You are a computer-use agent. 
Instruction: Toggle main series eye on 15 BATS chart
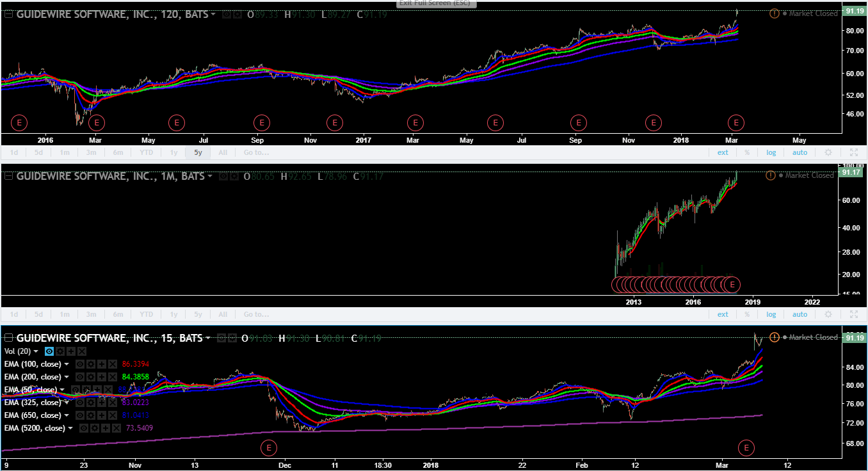(221, 338)
